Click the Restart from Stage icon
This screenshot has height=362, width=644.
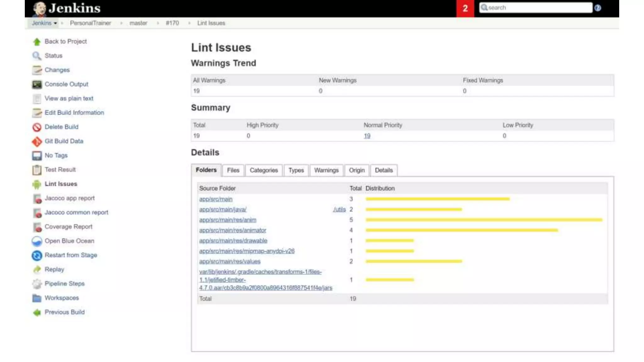(37, 255)
